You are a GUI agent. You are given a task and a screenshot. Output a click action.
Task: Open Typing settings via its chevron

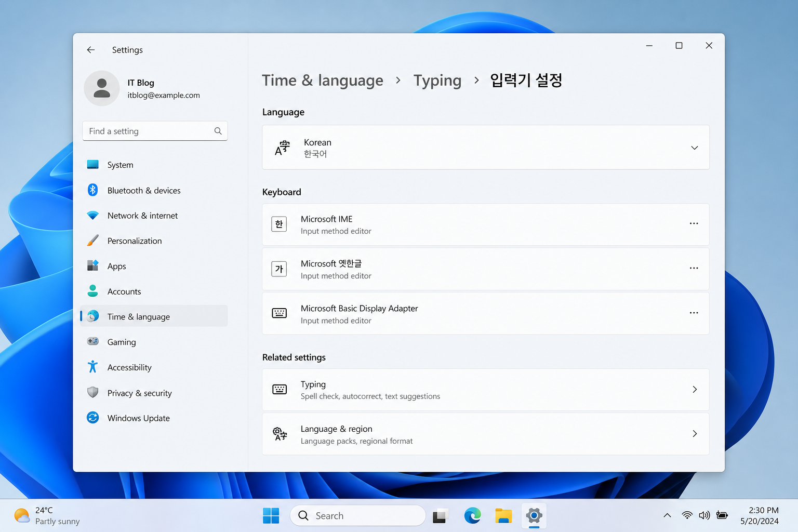pos(695,389)
